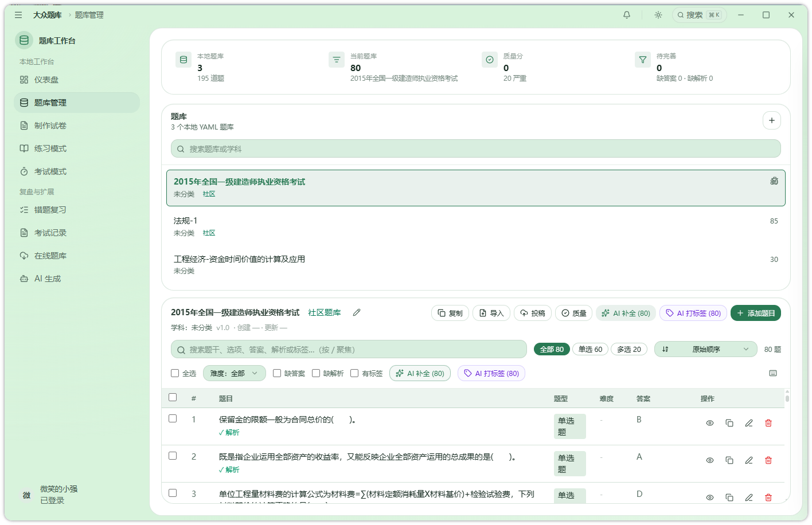Preview question 2 with eye icon

pyautogui.click(x=710, y=460)
